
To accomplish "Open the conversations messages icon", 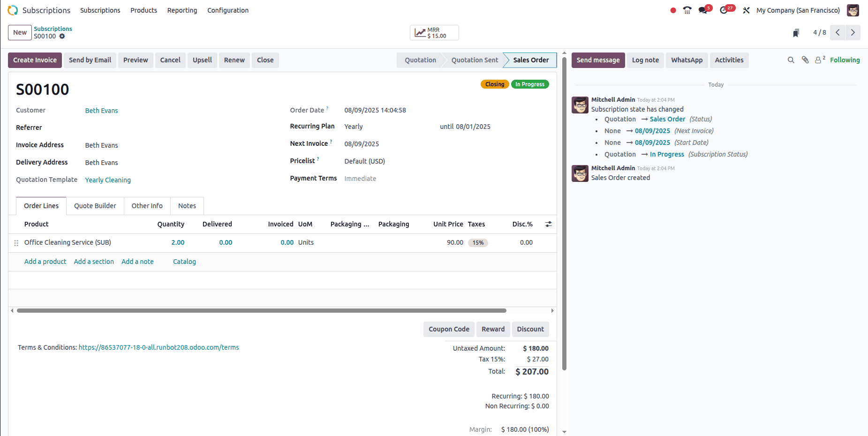I will point(703,10).
